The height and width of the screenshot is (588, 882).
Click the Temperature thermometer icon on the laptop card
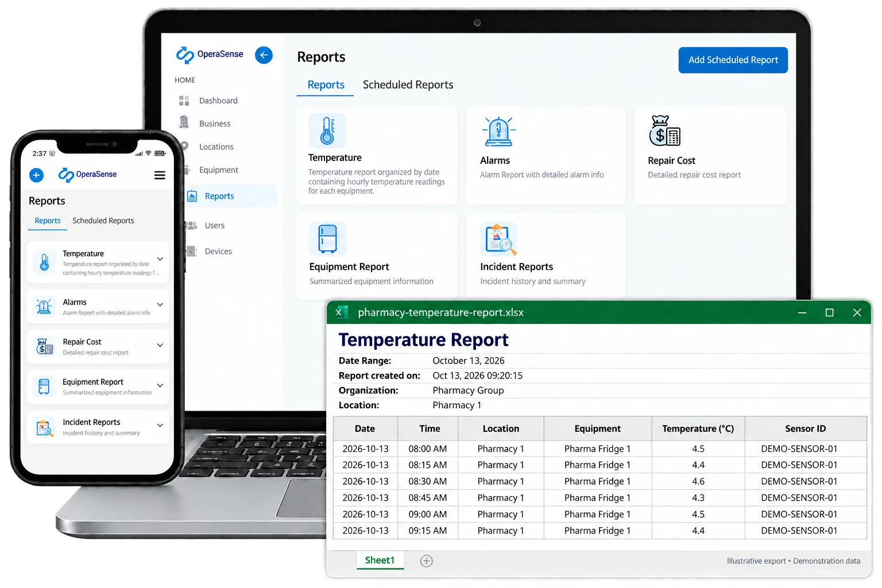tap(327, 130)
